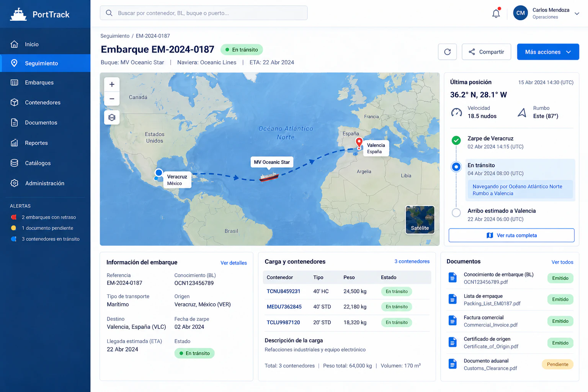Viewport: 588px width, 392px height.
Task: Click the search magnifier icon
Action: click(109, 13)
